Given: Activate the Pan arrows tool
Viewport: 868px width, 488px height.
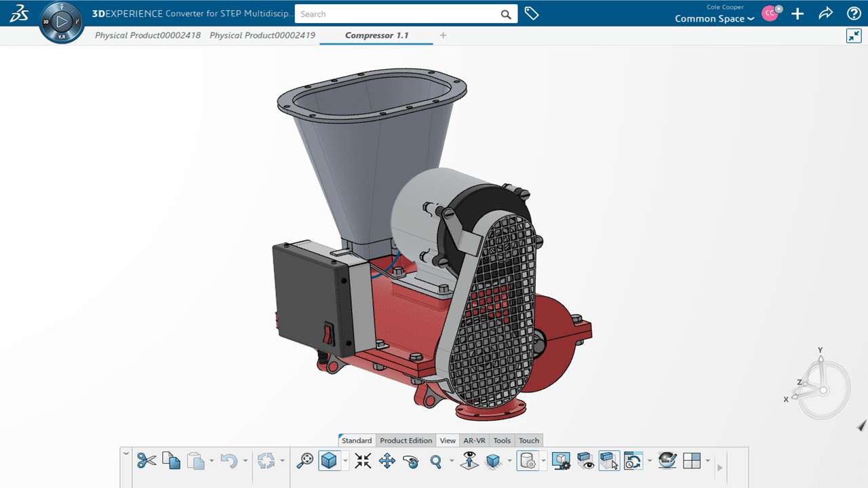Looking at the screenshot, I should 387,461.
